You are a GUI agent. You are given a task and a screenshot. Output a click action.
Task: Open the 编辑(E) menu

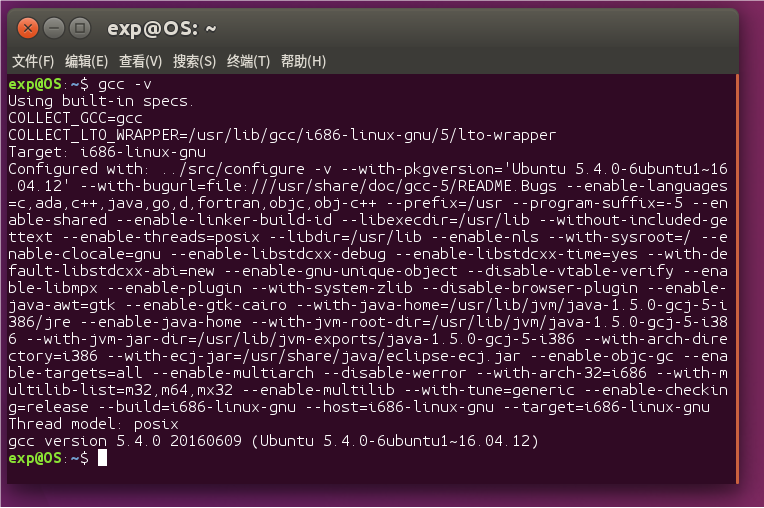point(86,62)
